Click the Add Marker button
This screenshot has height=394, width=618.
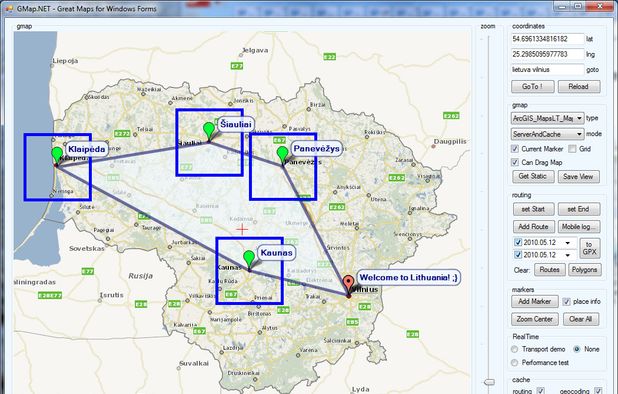tap(535, 301)
